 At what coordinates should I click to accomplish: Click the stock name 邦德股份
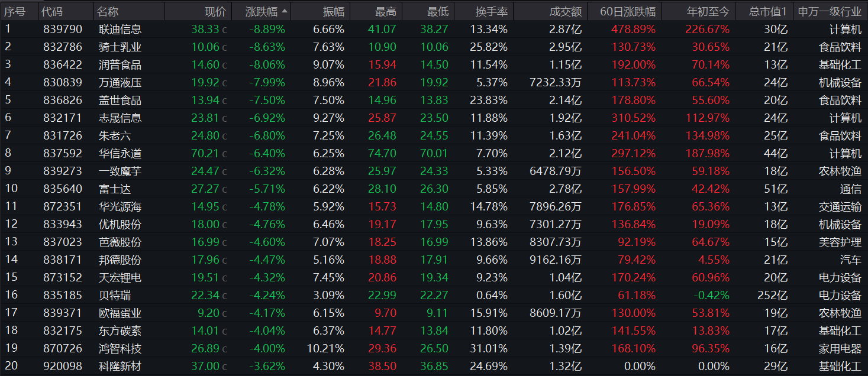(x=120, y=260)
